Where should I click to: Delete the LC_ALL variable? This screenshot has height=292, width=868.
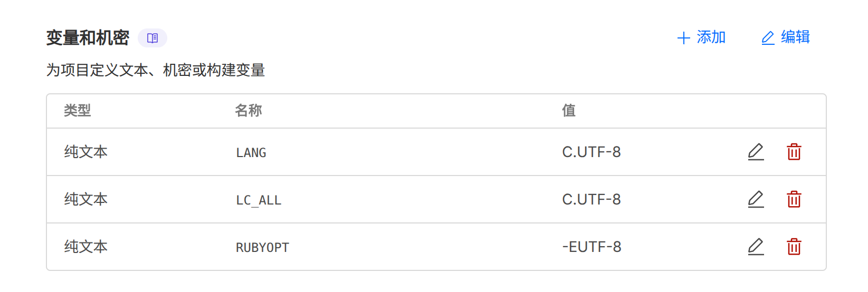coord(794,199)
